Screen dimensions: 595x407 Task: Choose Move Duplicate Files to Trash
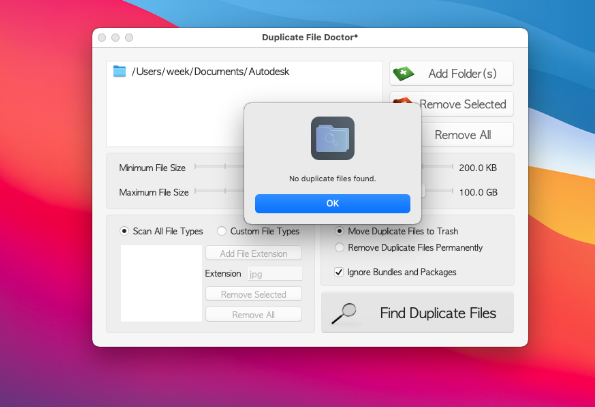coord(339,231)
